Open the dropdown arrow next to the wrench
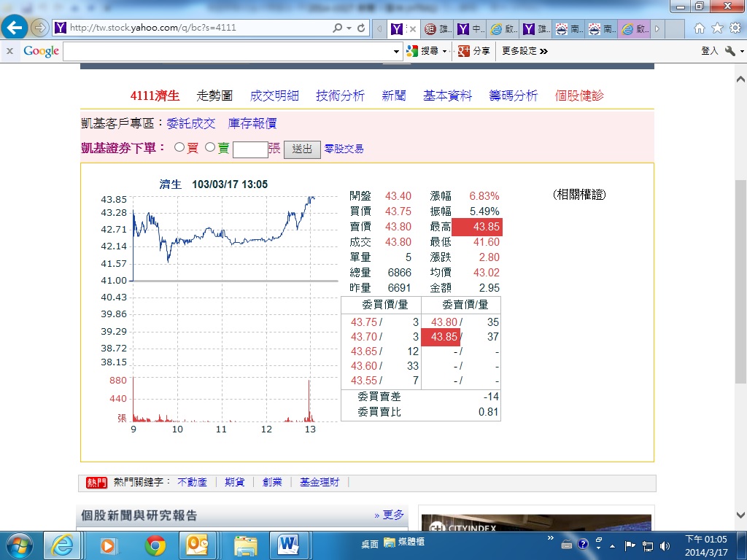Viewport: 747px width, 560px height. [x=742, y=52]
